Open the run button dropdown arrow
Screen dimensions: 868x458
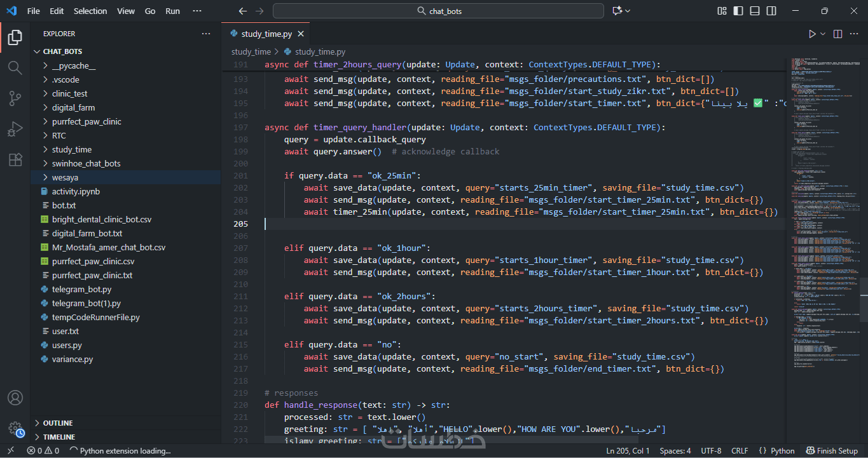pyautogui.click(x=823, y=34)
